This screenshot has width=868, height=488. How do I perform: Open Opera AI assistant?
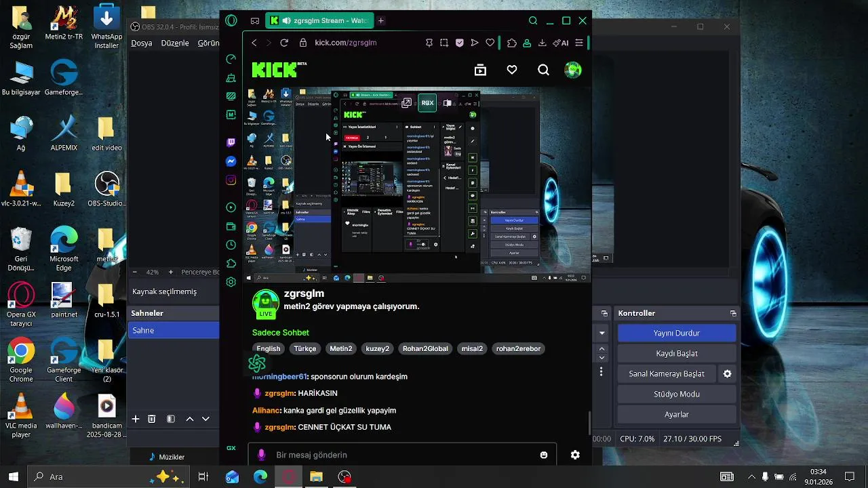click(x=561, y=43)
